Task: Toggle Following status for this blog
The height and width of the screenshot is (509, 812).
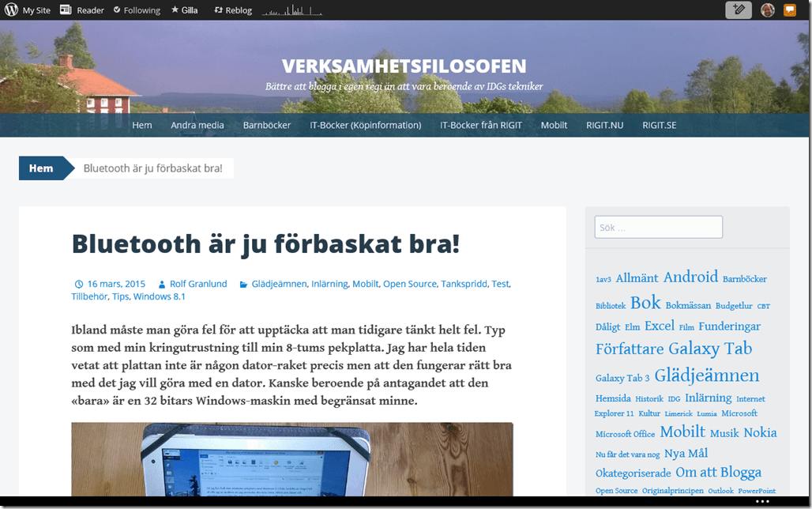Action: click(x=136, y=9)
